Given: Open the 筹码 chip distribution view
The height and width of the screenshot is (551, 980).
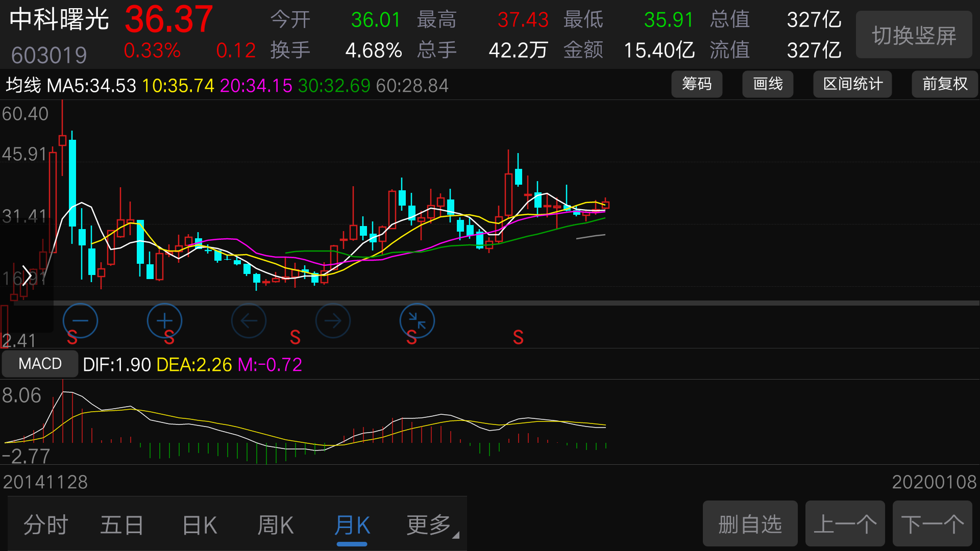Looking at the screenshot, I should point(697,84).
